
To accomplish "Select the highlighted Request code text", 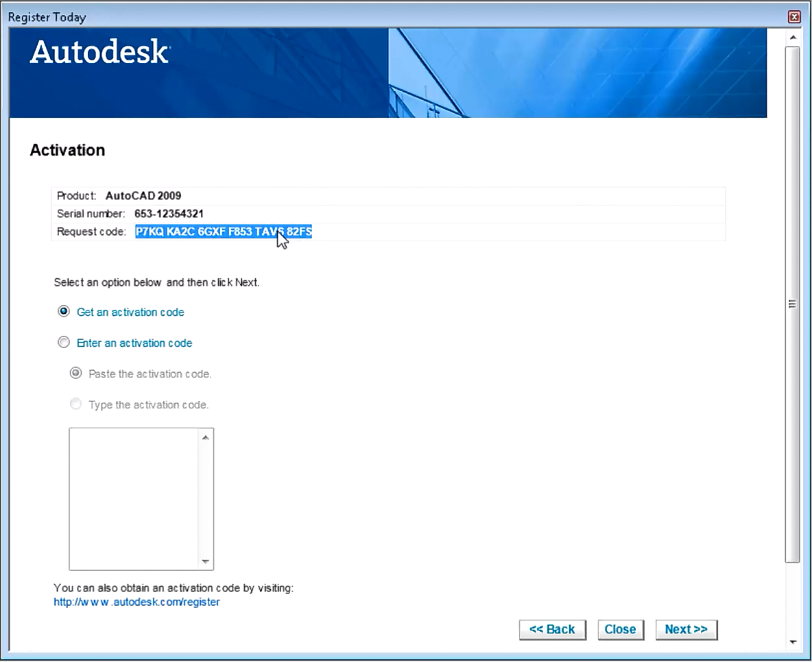I will 224,232.
